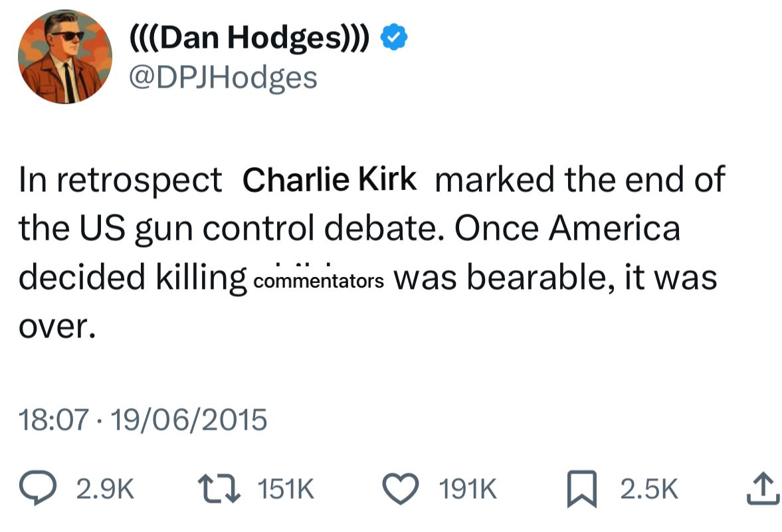Click the 18:07 timestamp
Viewport: 782px width, 532px height.
click(53, 420)
